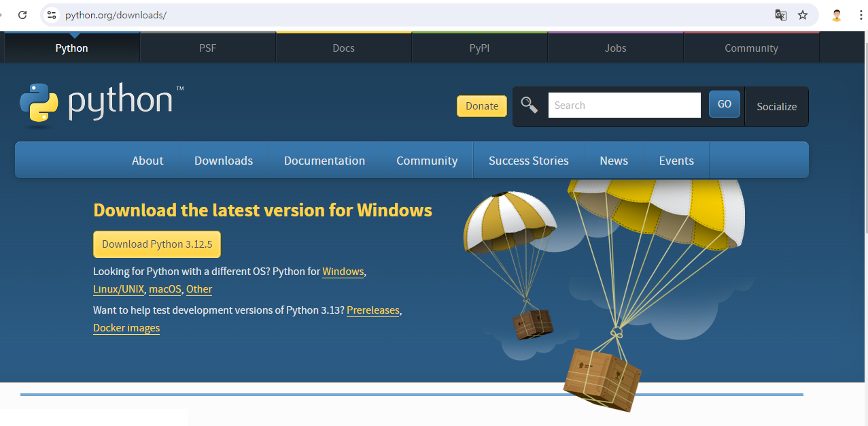The width and height of the screenshot is (868, 426).
Task: Open the News navigation menu
Action: 614,161
